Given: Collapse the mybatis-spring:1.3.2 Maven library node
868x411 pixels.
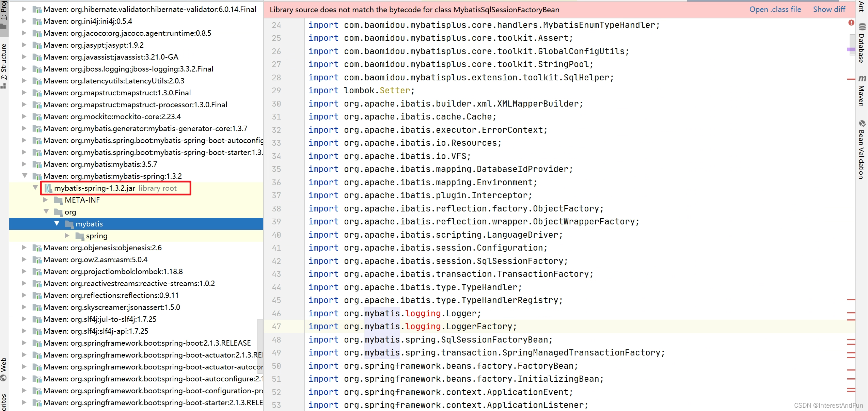Looking at the screenshot, I should 25,176.
